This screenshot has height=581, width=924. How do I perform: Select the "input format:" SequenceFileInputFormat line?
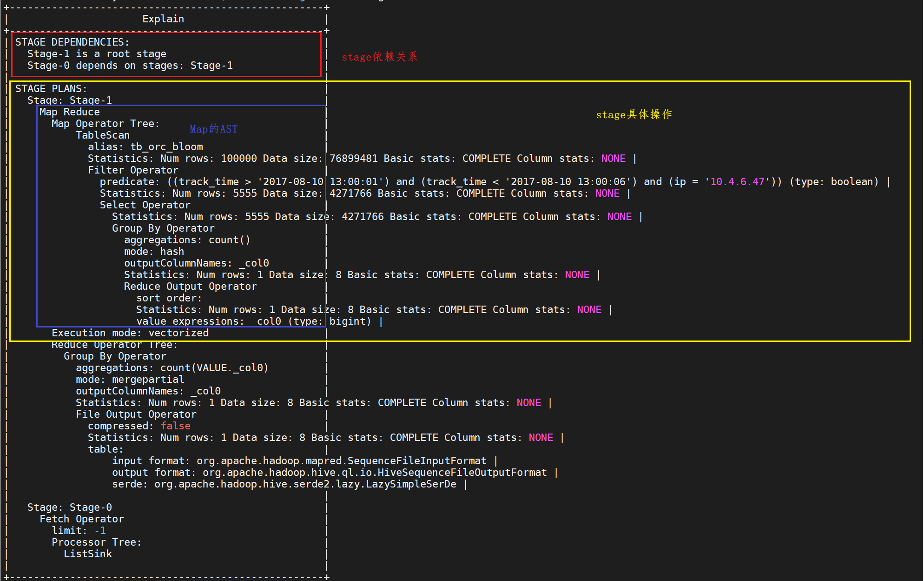[299, 461]
